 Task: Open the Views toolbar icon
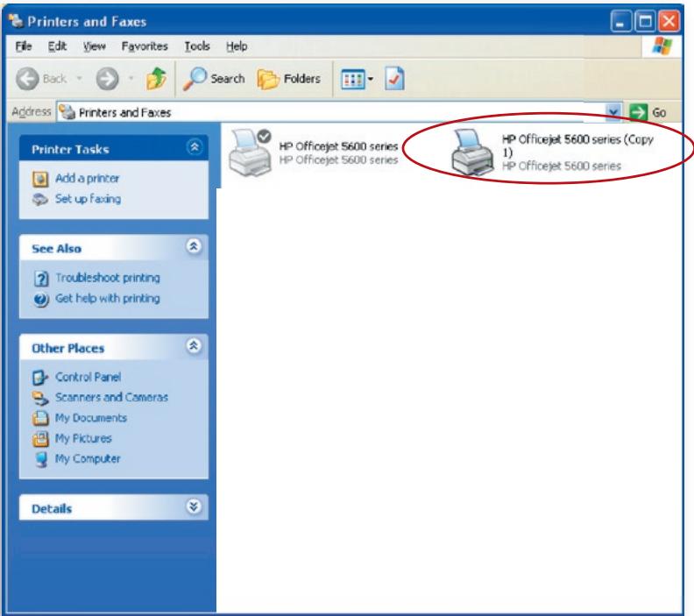click(x=353, y=79)
